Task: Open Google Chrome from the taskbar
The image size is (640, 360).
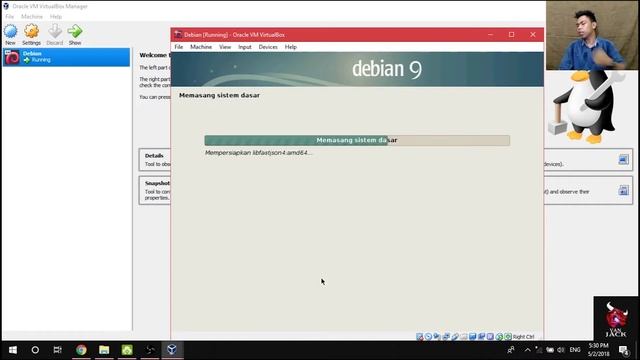Action: click(x=81, y=350)
